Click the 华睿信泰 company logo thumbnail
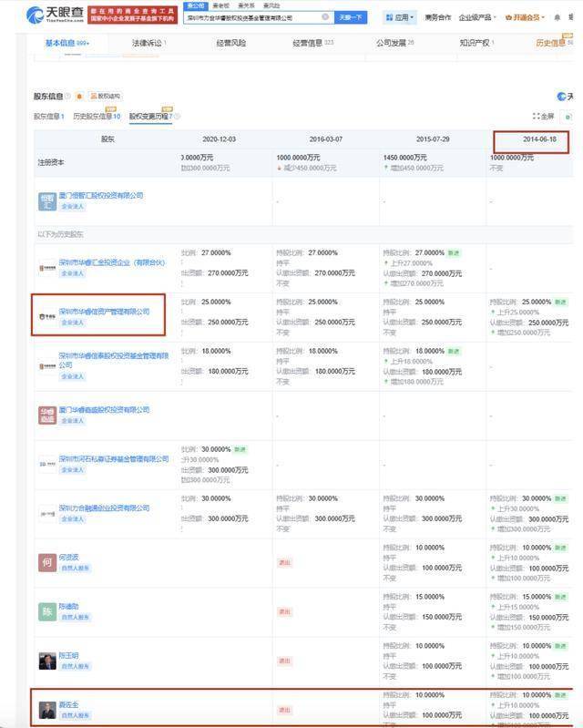The height and width of the screenshot is (728, 583). pos(46,366)
